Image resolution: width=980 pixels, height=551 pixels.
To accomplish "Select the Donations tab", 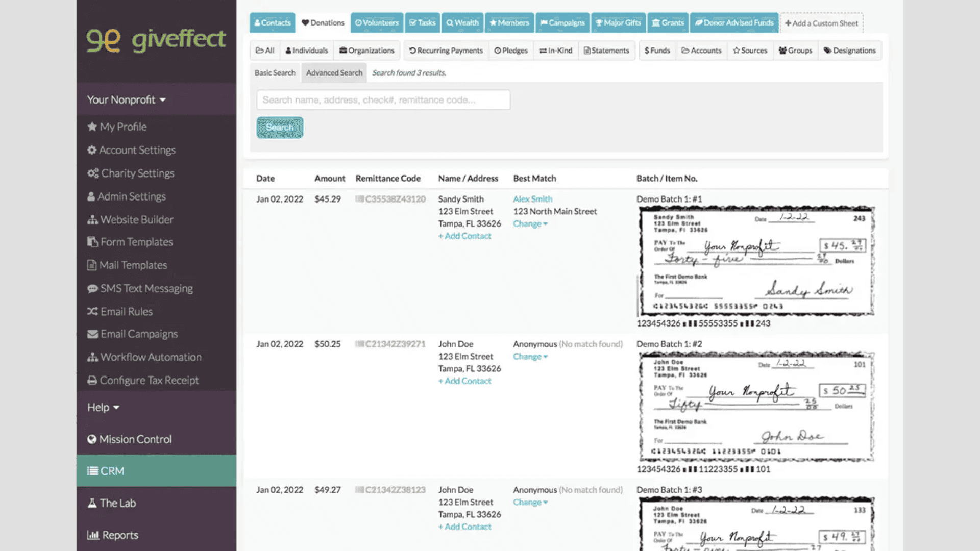I will [323, 23].
